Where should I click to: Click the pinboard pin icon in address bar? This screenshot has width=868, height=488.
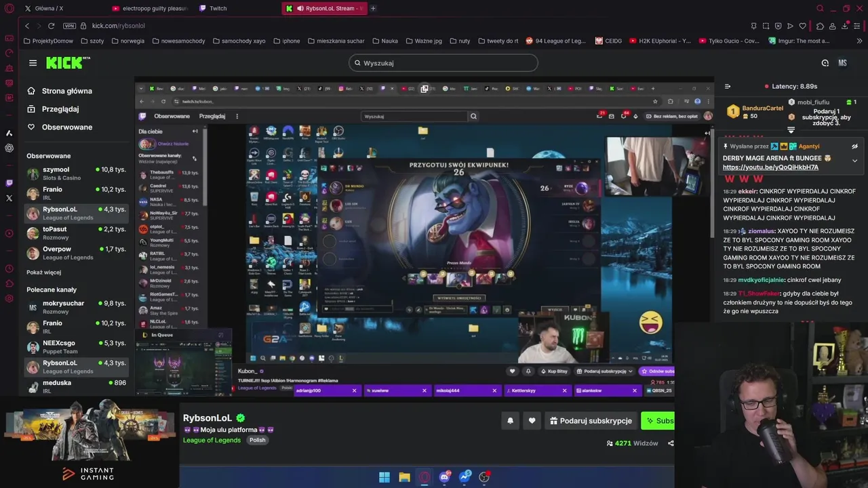click(x=753, y=26)
